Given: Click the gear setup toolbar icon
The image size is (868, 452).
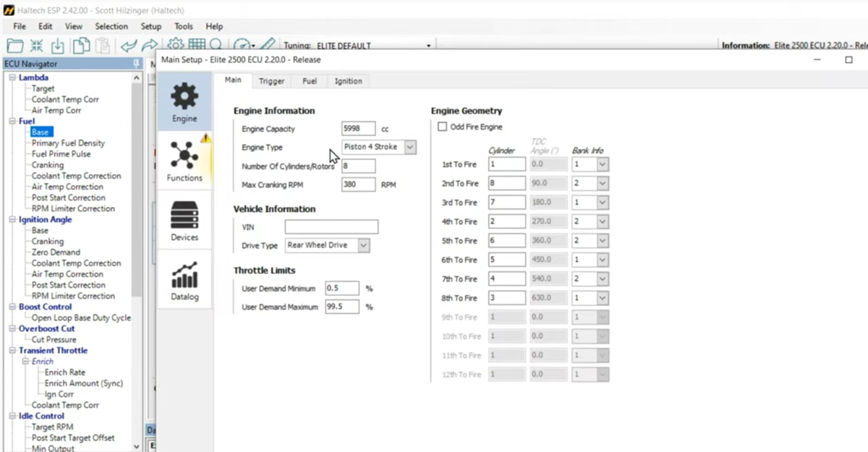Looking at the screenshot, I should (x=176, y=46).
